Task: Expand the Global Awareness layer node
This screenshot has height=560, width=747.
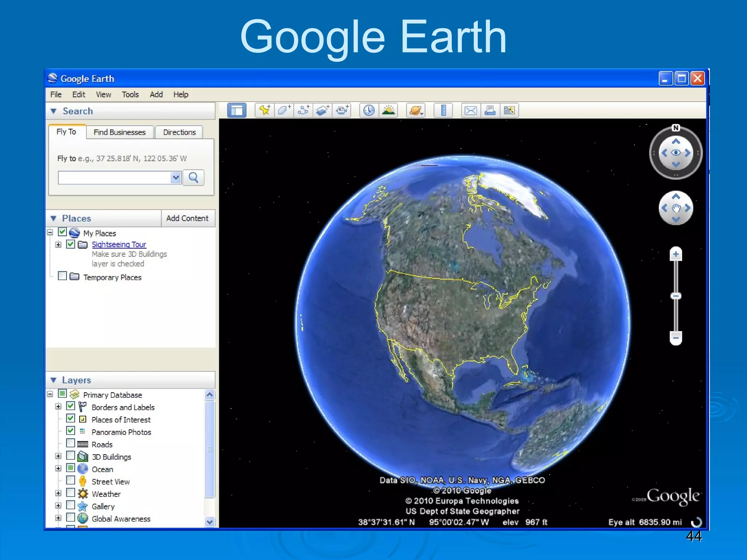Action: (x=58, y=518)
